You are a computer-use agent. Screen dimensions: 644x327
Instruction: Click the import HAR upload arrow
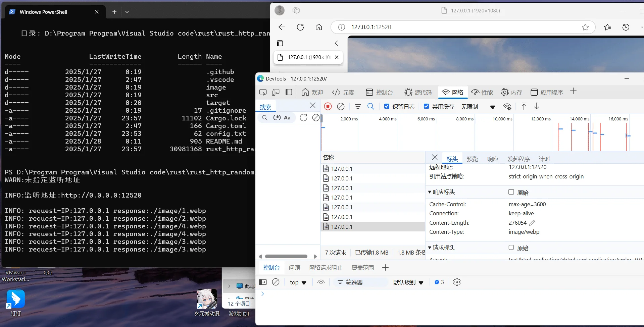click(524, 107)
